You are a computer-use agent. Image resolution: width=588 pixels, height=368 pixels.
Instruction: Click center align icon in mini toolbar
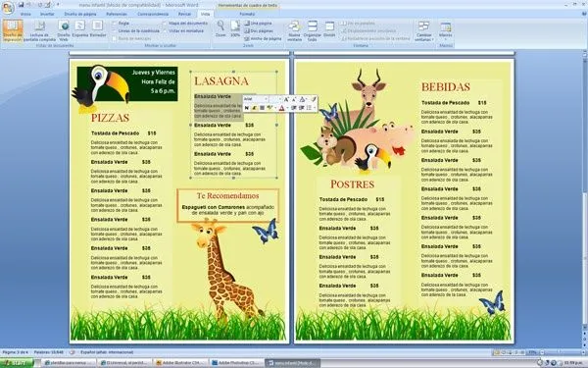[x=262, y=108]
